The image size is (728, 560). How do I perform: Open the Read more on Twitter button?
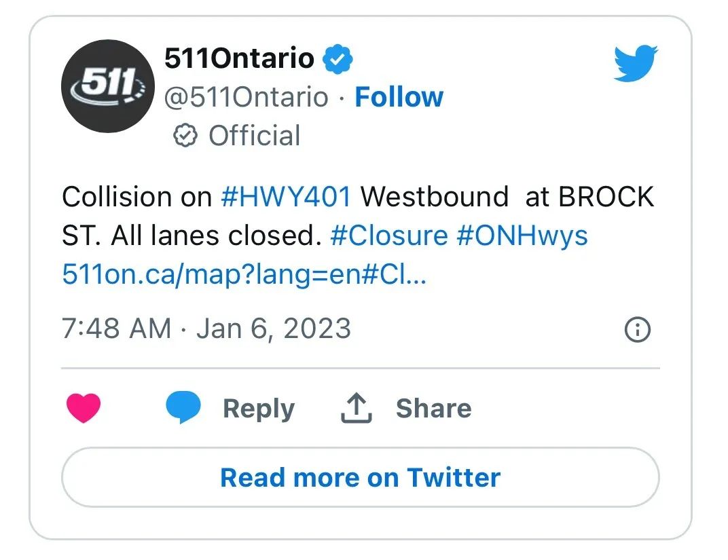(x=361, y=477)
